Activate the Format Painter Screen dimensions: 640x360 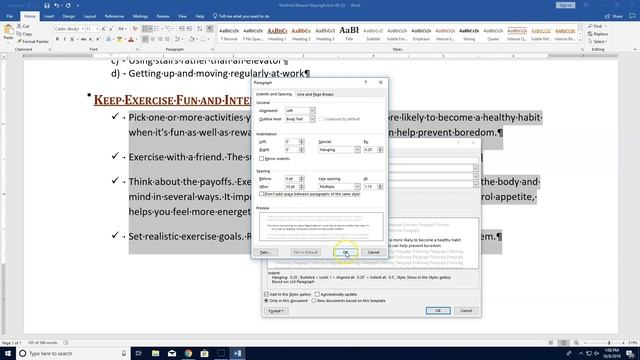pos(33,42)
